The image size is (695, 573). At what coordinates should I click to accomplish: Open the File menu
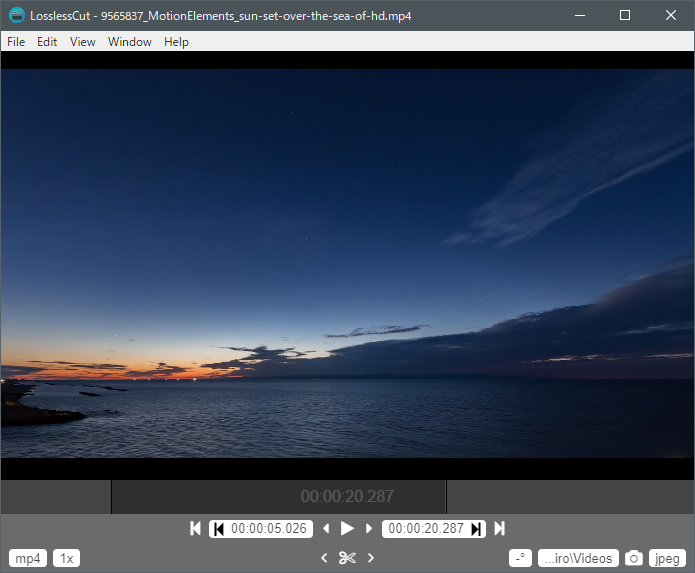click(x=16, y=42)
